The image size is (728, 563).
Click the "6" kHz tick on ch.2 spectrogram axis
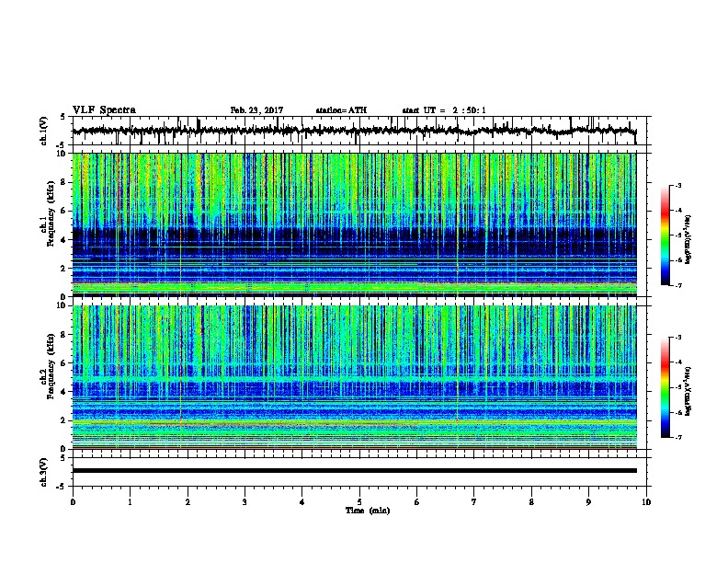(x=65, y=362)
